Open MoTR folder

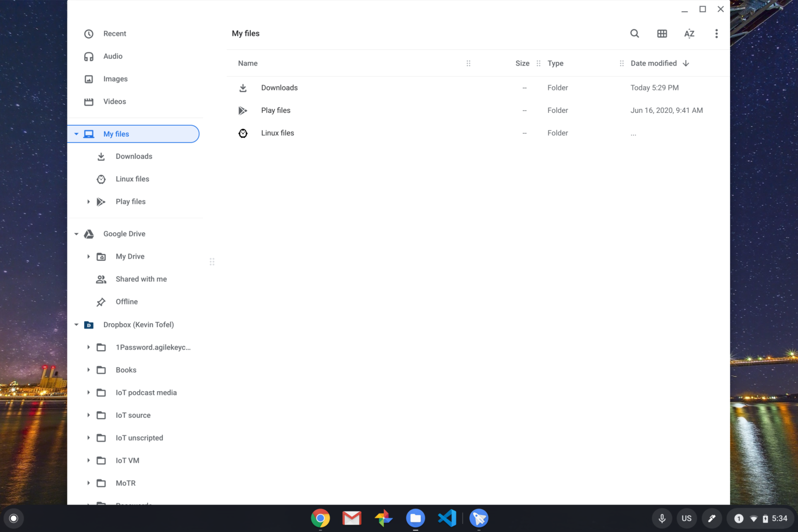click(x=126, y=483)
